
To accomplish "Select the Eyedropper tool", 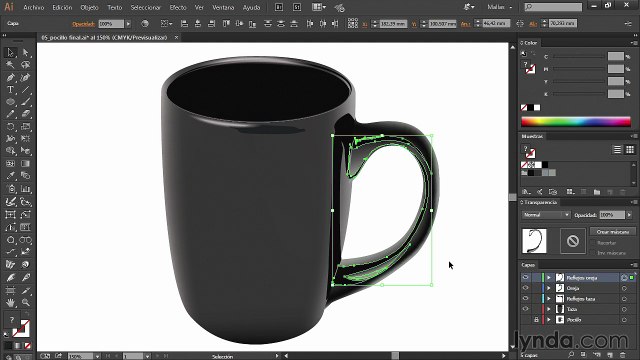I will [x=10, y=176].
